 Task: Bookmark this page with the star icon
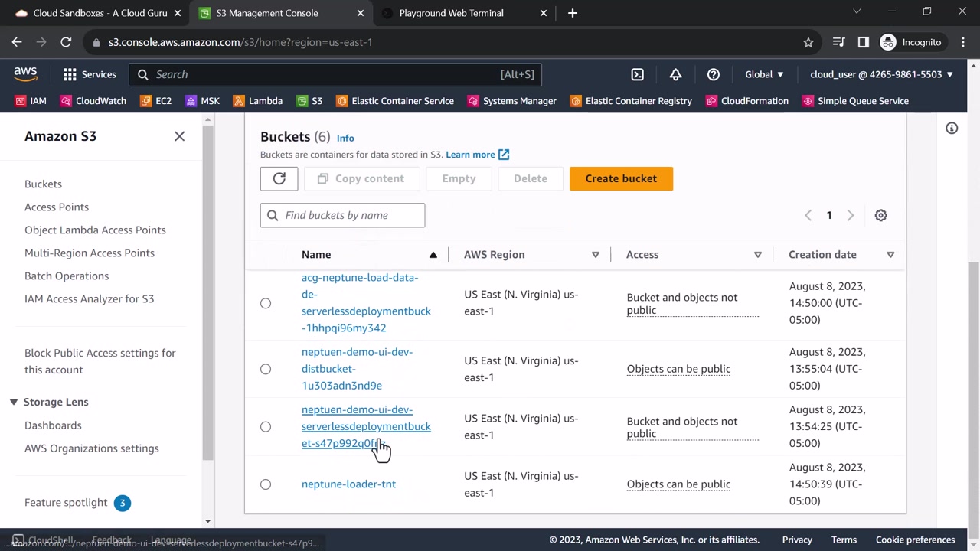[808, 42]
